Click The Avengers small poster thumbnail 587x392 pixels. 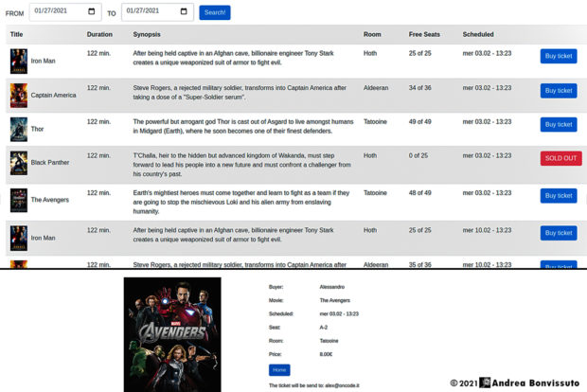[19, 201]
